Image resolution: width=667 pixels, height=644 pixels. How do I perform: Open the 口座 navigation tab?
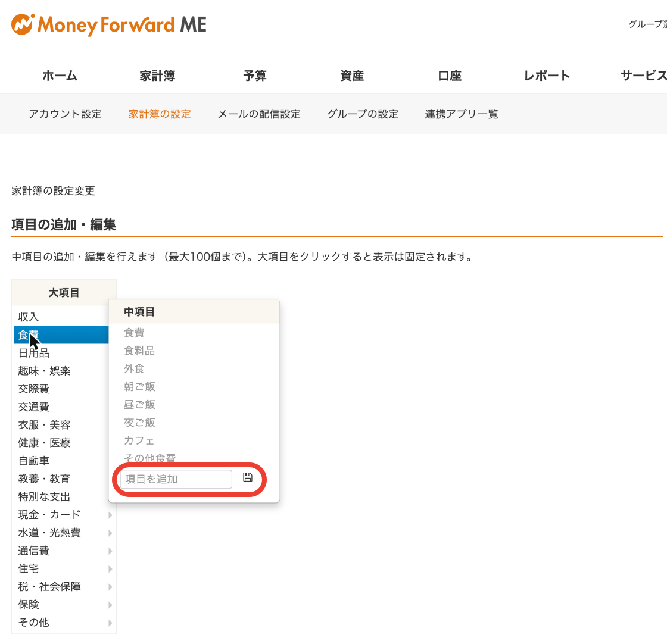click(x=450, y=76)
